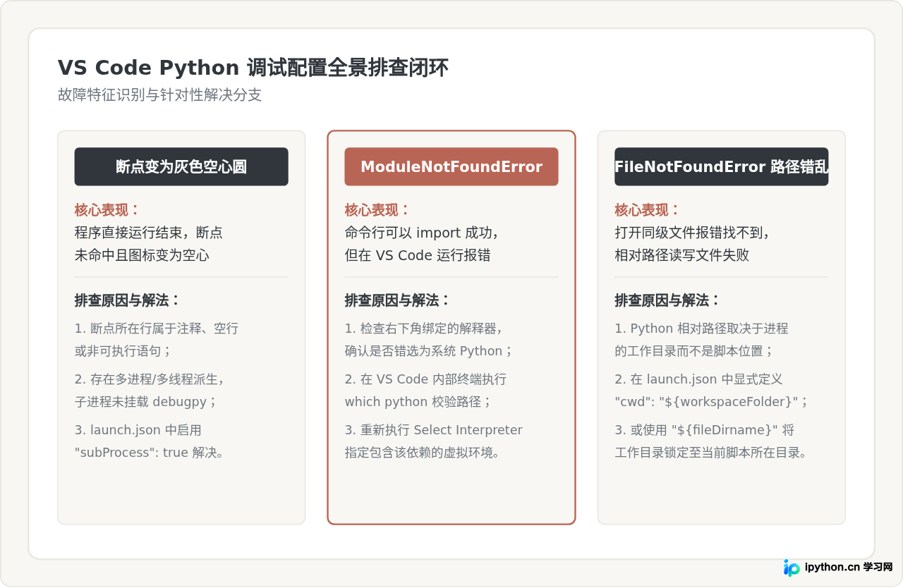The image size is (903, 588).
Task: Click the line "which python 校验路径；"
Action: [418, 402]
